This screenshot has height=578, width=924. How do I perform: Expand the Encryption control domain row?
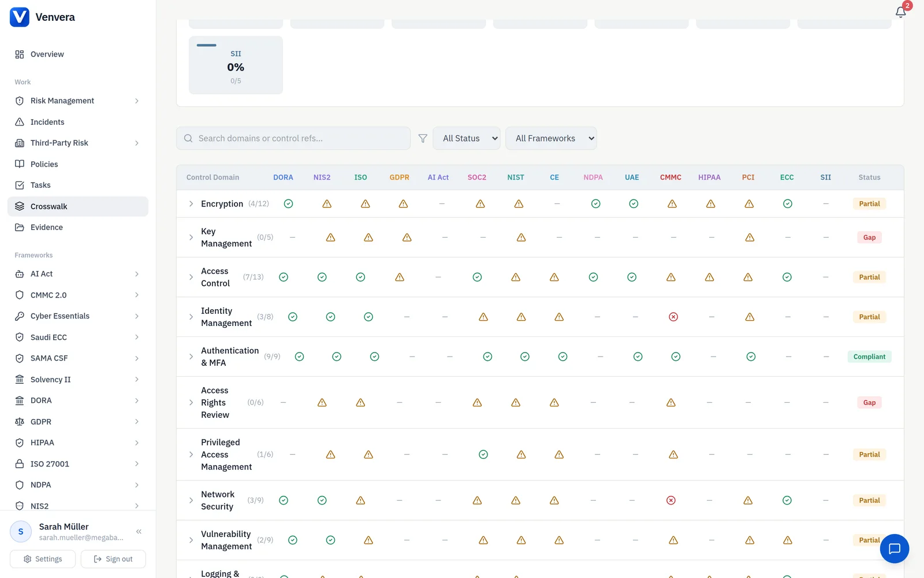click(x=191, y=203)
